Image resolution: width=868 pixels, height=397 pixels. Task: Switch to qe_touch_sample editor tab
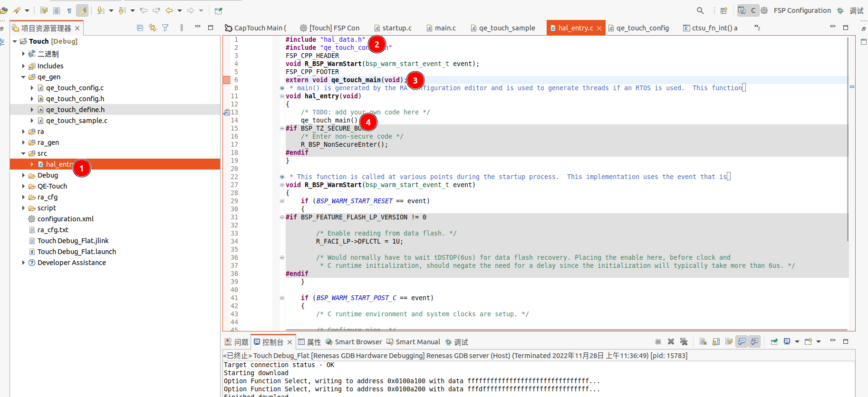click(503, 28)
